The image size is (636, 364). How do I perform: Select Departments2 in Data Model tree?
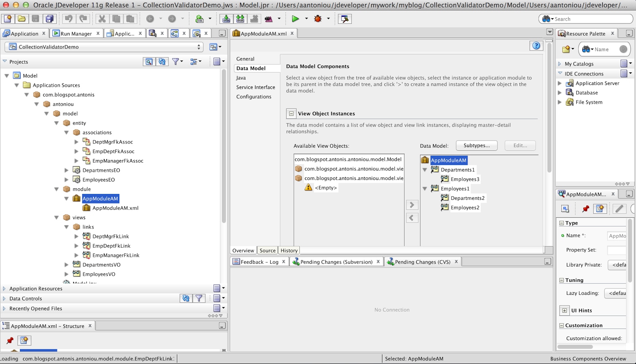[467, 198]
